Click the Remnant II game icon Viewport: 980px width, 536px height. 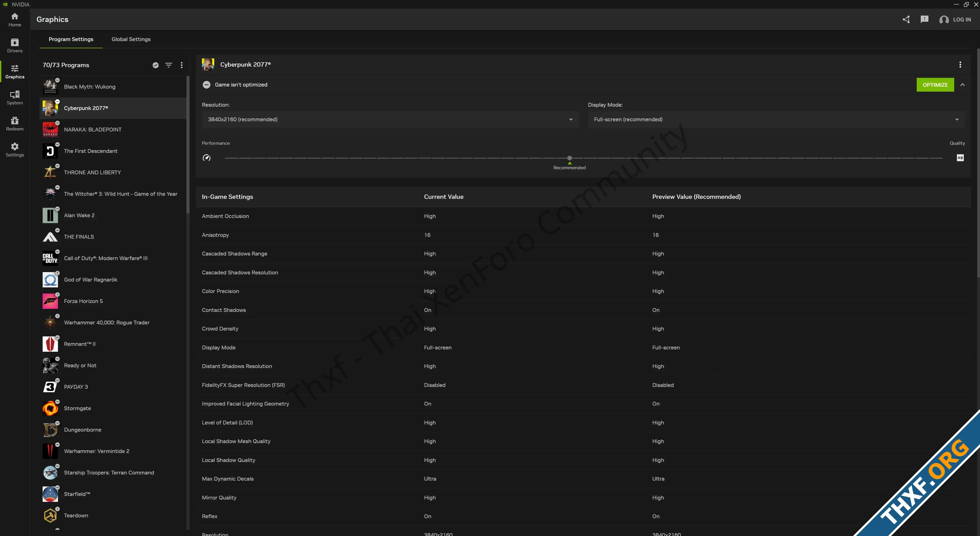coord(50,344)
